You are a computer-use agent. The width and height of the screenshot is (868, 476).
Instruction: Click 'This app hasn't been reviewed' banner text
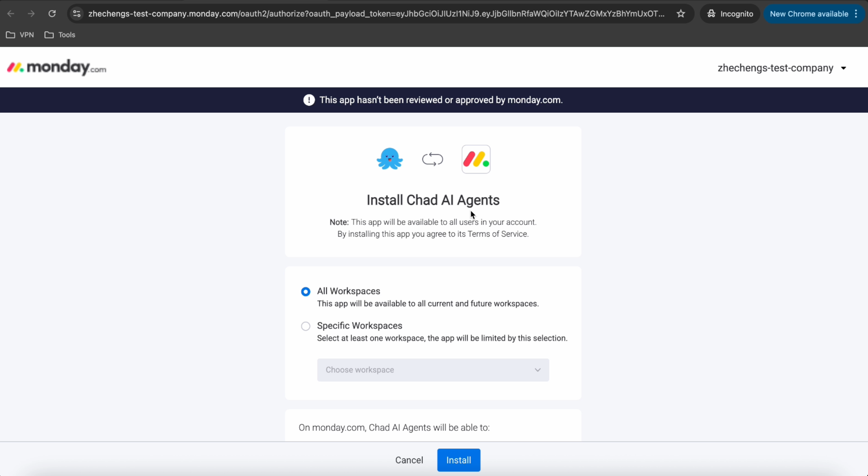pos(441,100)
